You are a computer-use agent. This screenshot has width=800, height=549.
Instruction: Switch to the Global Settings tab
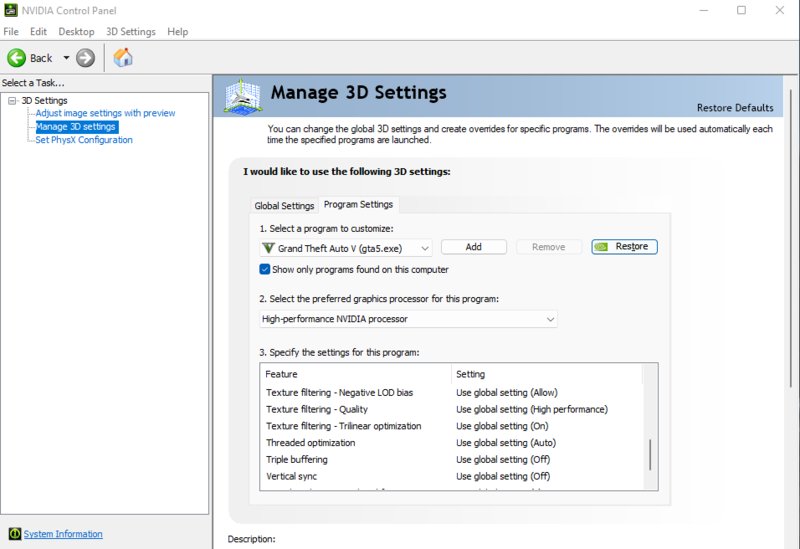pyautogui.click(x=284, y=206)
